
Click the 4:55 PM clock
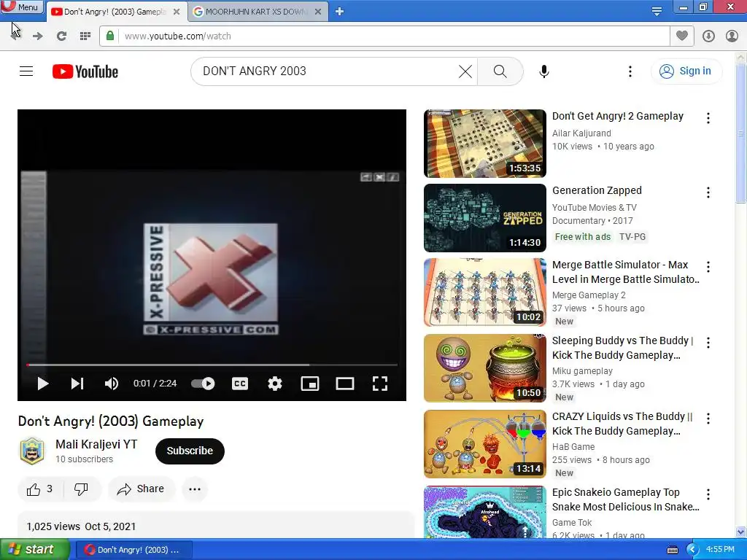[x=720, y=550]
